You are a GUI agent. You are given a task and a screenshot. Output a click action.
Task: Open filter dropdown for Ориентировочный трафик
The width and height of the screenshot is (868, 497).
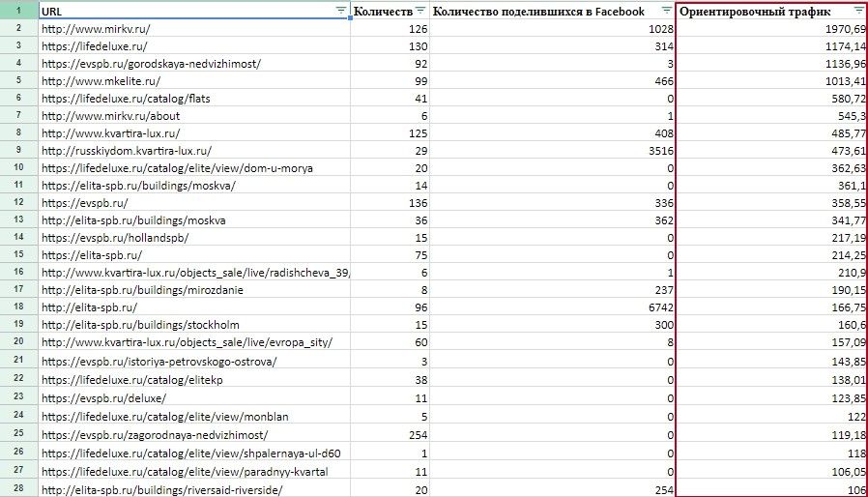click(859, 10)
